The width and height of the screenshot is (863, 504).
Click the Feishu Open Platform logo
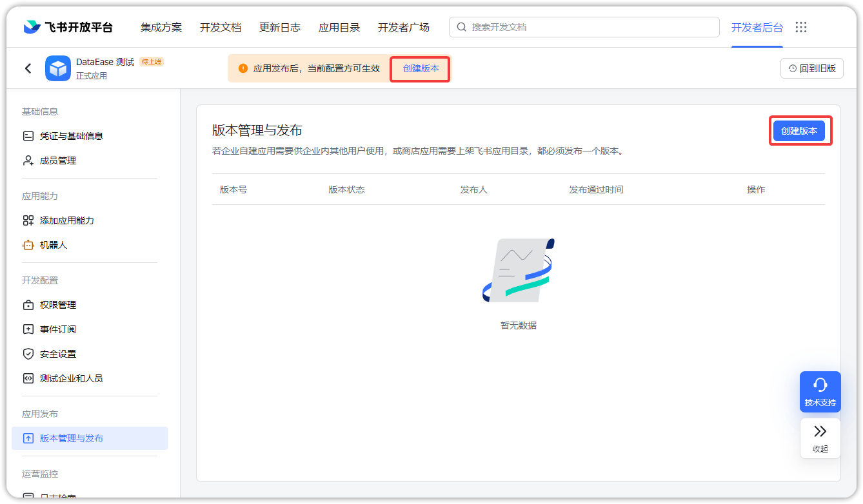(x=68, y=27)
